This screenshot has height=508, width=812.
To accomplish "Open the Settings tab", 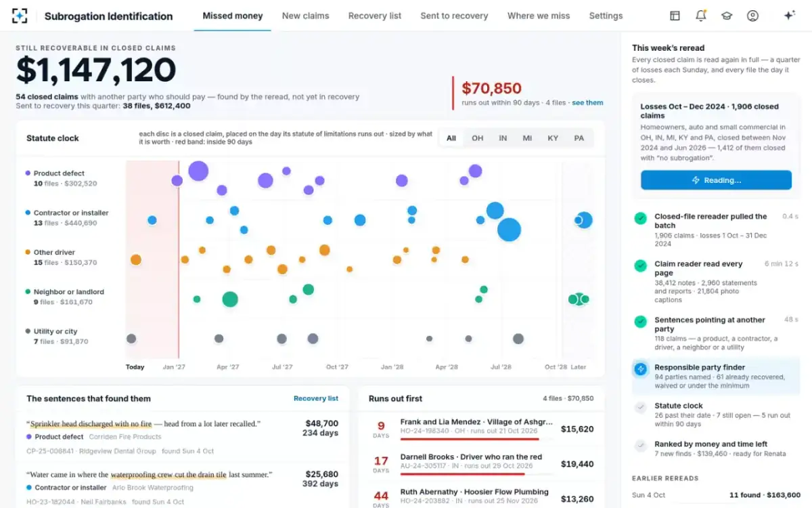I will coord(606,16).
